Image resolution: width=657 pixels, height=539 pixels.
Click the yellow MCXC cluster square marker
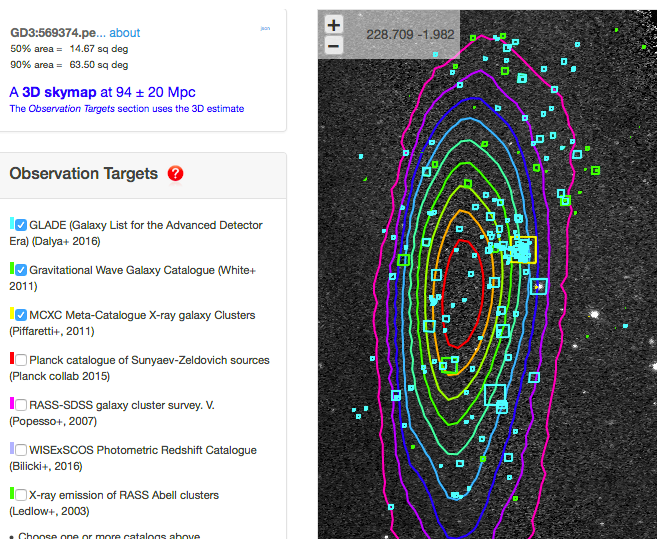pyautogui.click(x=524, y=250)
